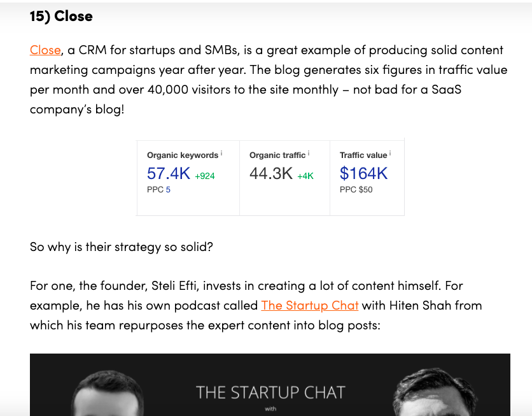Open The Startup Chat podcast link
This screenshot has height=416, width=532.
(x=310, y=305)
